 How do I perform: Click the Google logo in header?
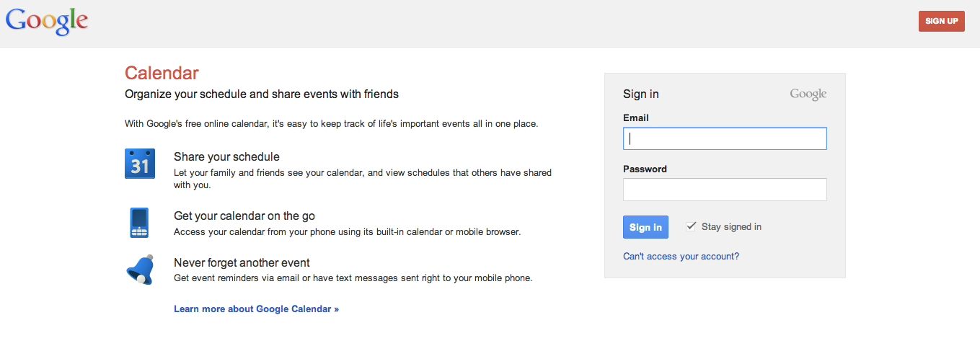[x=46, y=21]
